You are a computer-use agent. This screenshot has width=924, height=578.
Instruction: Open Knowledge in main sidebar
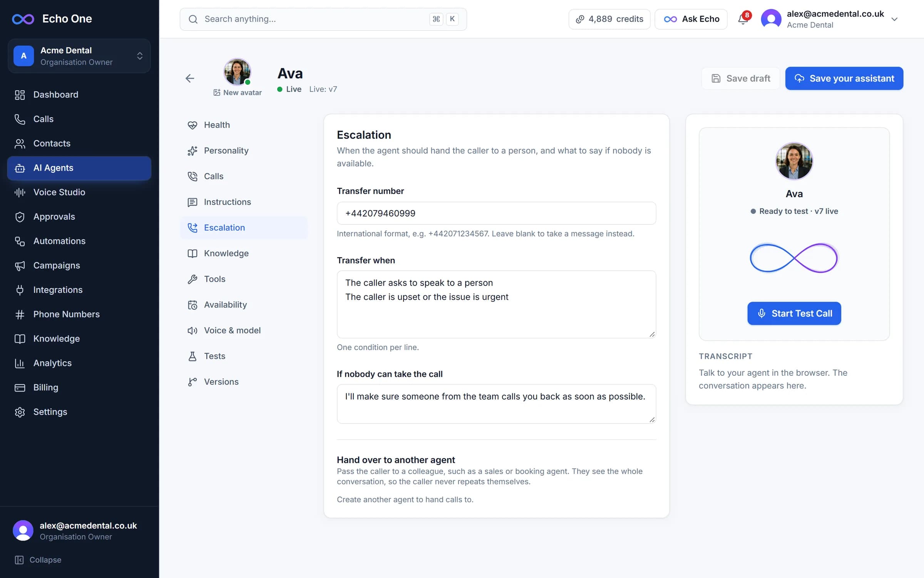point(79,339)
